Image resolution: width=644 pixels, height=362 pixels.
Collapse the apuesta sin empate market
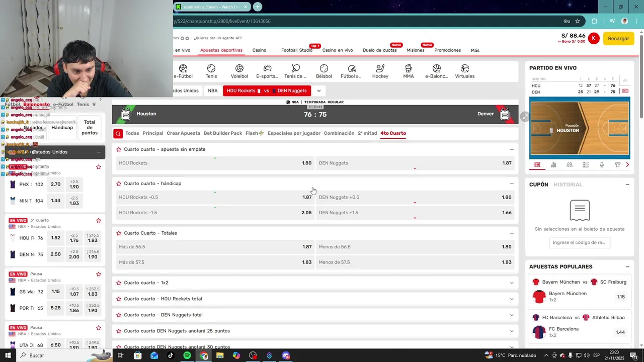pyautogui.click(x=512, y=149)
